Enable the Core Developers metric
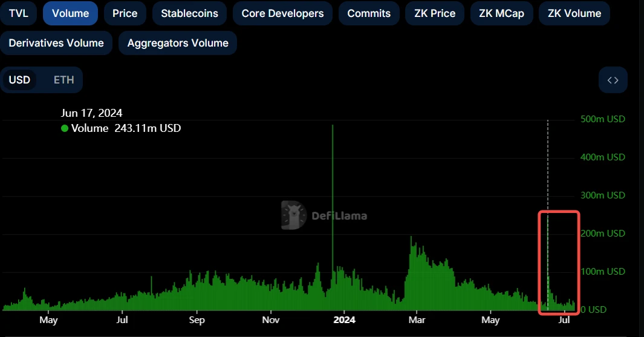644x337 pixels. tap(282, 13)
